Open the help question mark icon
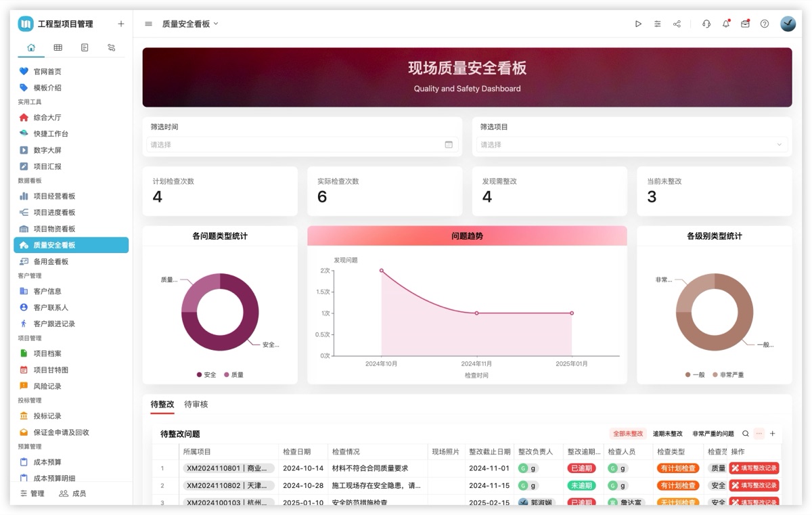812x515 pixels. click(765, 24)
